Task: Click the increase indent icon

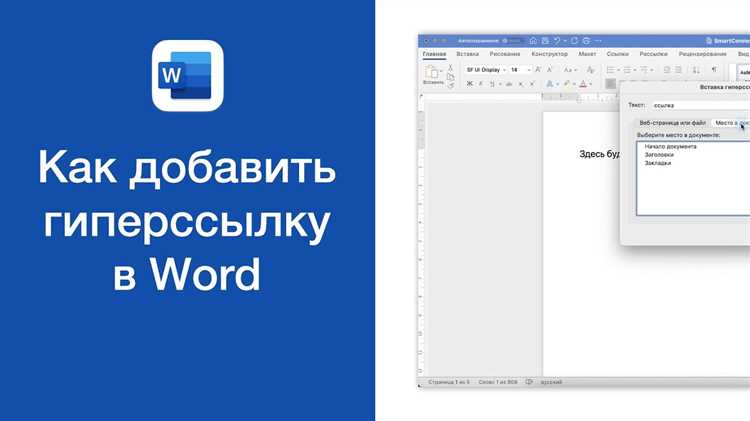Action: [678, 70]
